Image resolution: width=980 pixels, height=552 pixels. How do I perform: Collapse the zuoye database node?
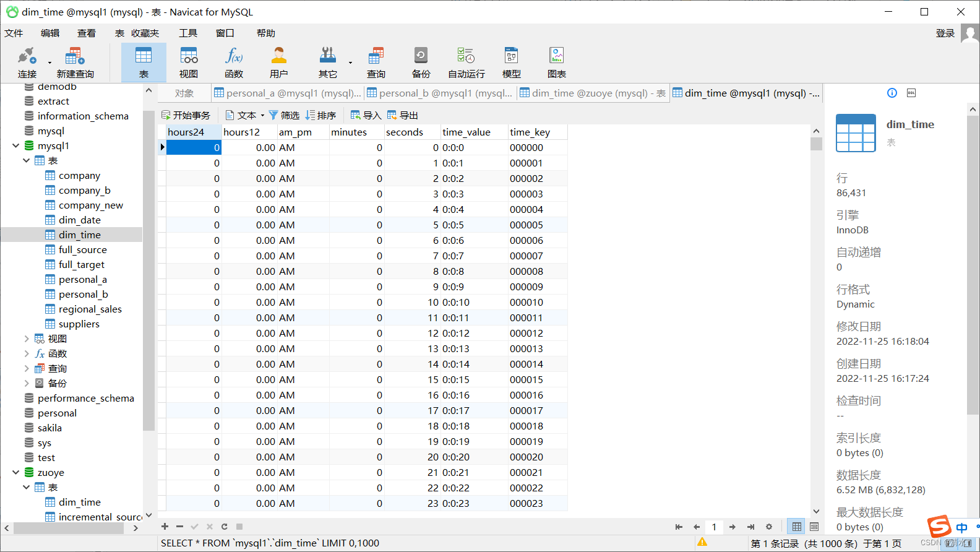coord(15,472)
